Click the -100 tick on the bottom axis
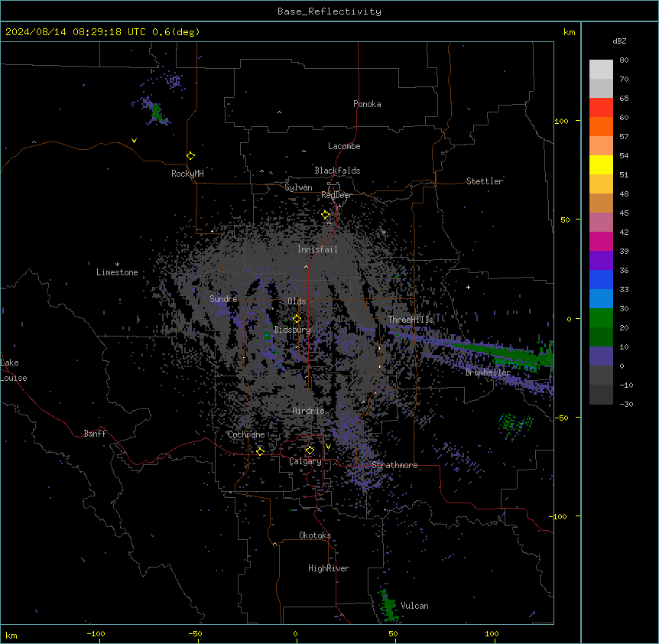This screenshot has height=644, width=659. [x=96, y=634]
